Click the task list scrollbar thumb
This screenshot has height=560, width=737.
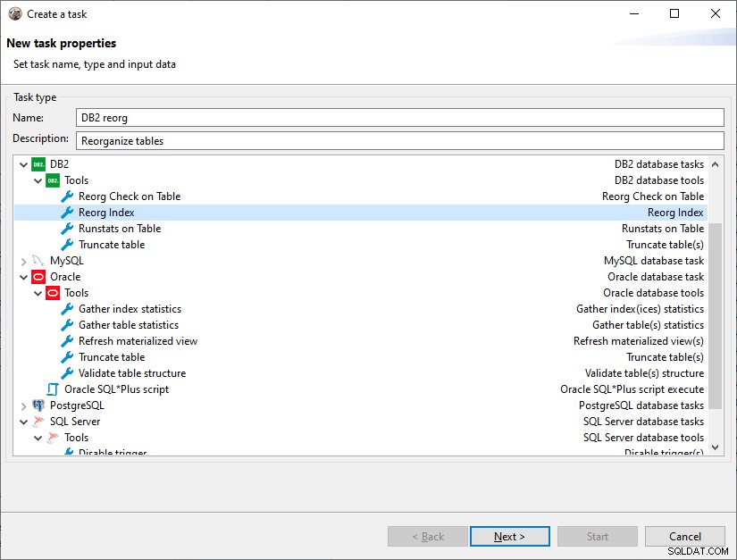715,316
